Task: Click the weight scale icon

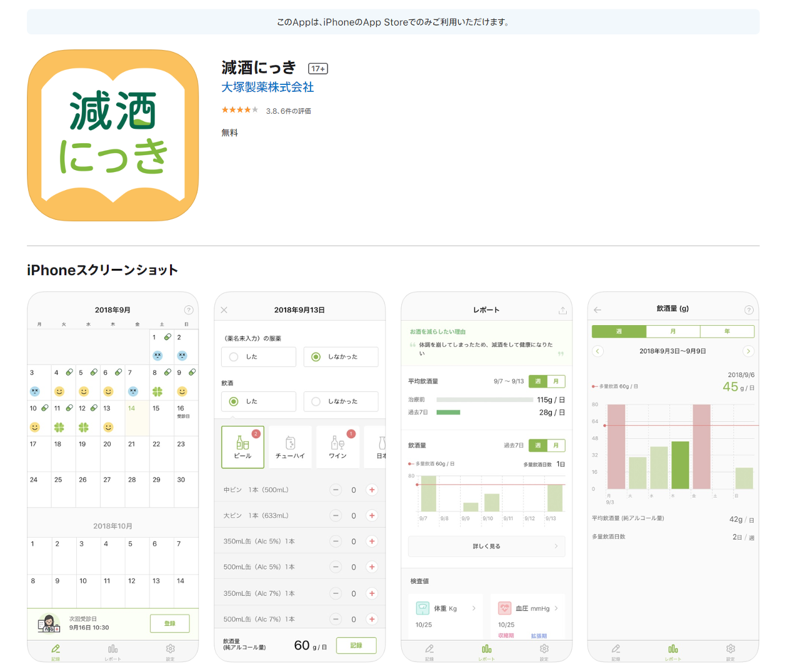Action: click(x=423, y=608)
